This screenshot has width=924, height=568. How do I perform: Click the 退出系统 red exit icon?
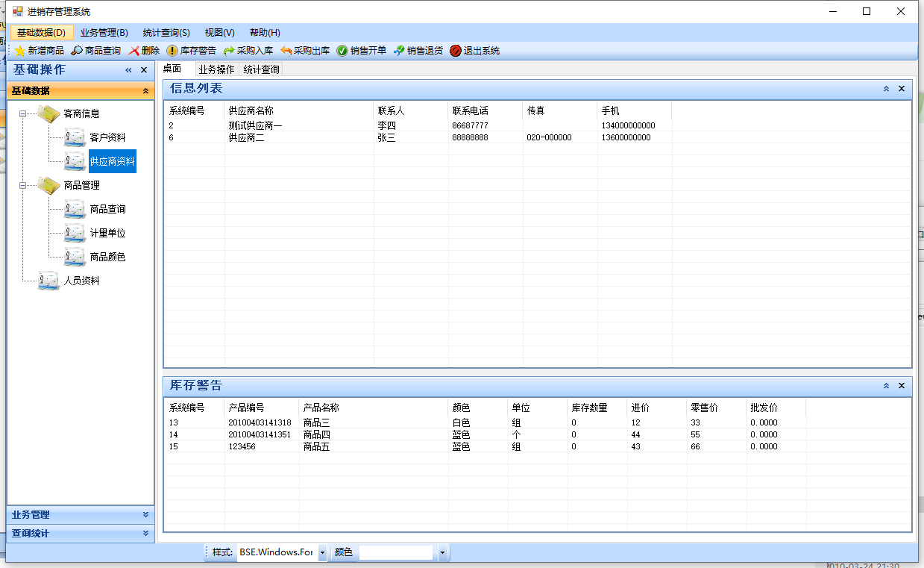click(x=456, y=51)
